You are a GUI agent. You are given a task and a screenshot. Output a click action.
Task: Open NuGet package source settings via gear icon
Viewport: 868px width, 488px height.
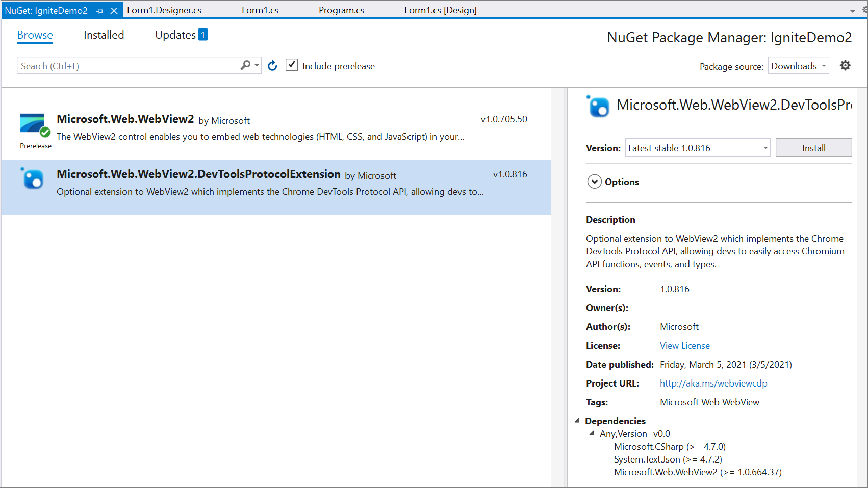point(845,65)
